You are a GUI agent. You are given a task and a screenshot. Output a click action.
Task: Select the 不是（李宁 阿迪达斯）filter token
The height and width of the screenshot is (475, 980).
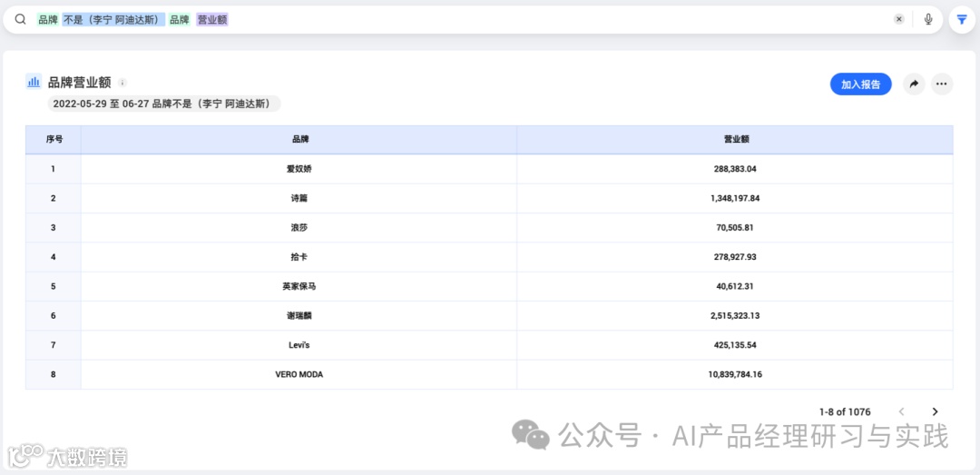(x=113, y=20)
